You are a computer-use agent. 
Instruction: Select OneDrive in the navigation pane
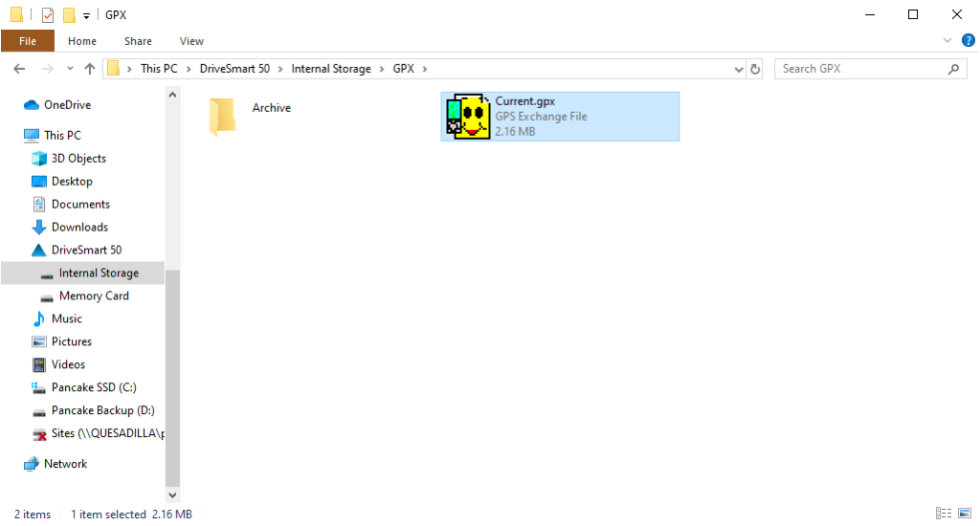coord(67,105)
